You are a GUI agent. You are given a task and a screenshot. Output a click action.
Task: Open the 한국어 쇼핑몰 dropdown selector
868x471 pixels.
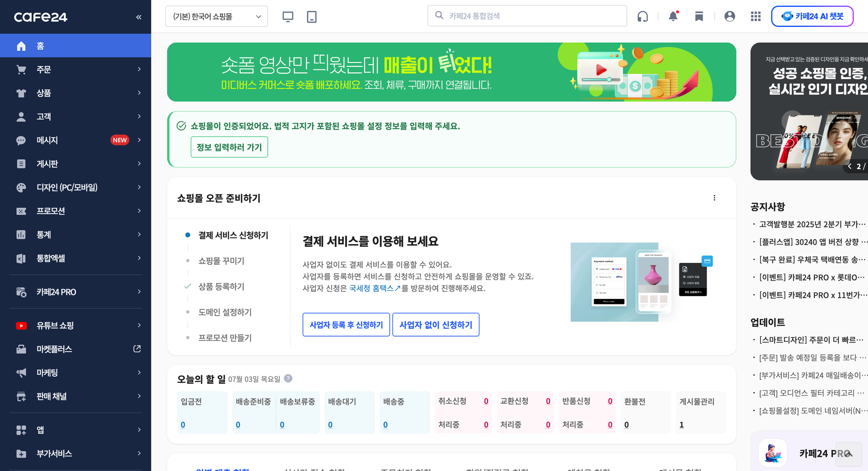(x=217, y=16)
